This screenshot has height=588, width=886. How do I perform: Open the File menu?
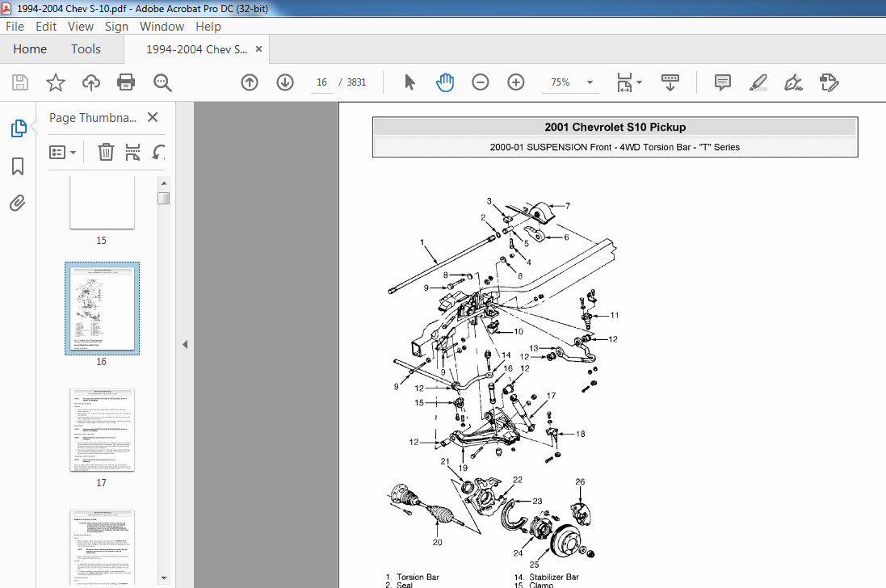pyautogui.click(x=15, y=27)
